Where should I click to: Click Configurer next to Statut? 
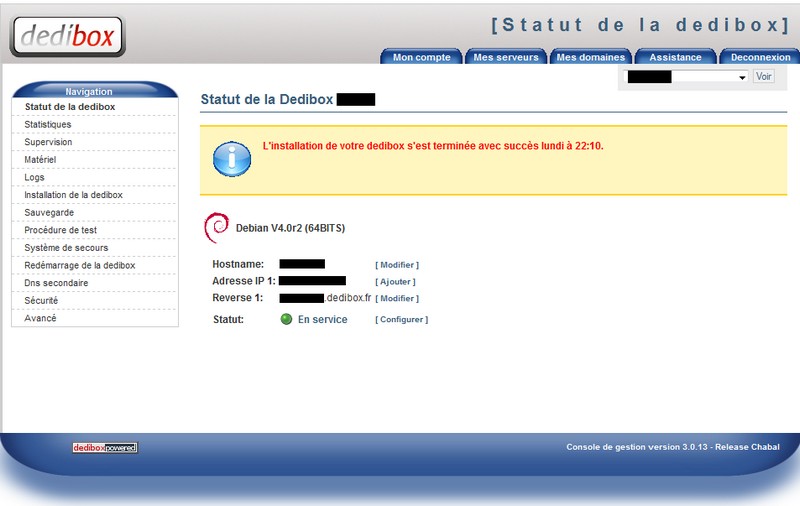point(402,319)
